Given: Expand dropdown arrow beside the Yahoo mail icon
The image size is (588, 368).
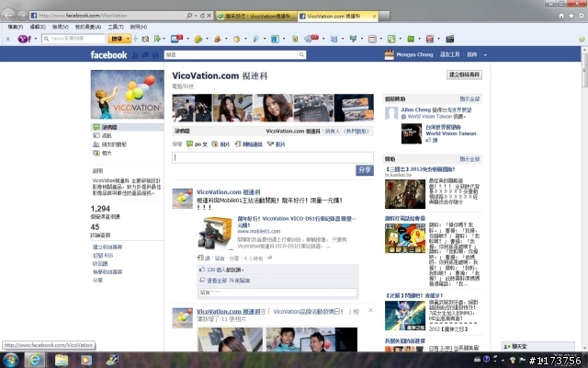Looking at the screenshot, I should (x=187, y=39).
